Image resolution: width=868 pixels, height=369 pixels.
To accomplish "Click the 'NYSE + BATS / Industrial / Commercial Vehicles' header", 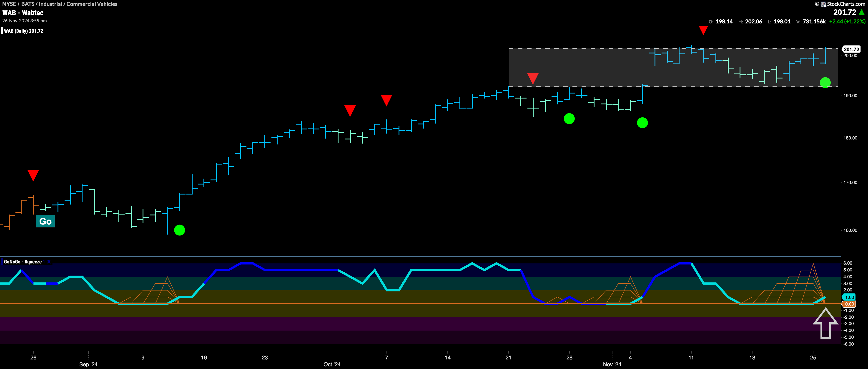I will coord(60,4).
